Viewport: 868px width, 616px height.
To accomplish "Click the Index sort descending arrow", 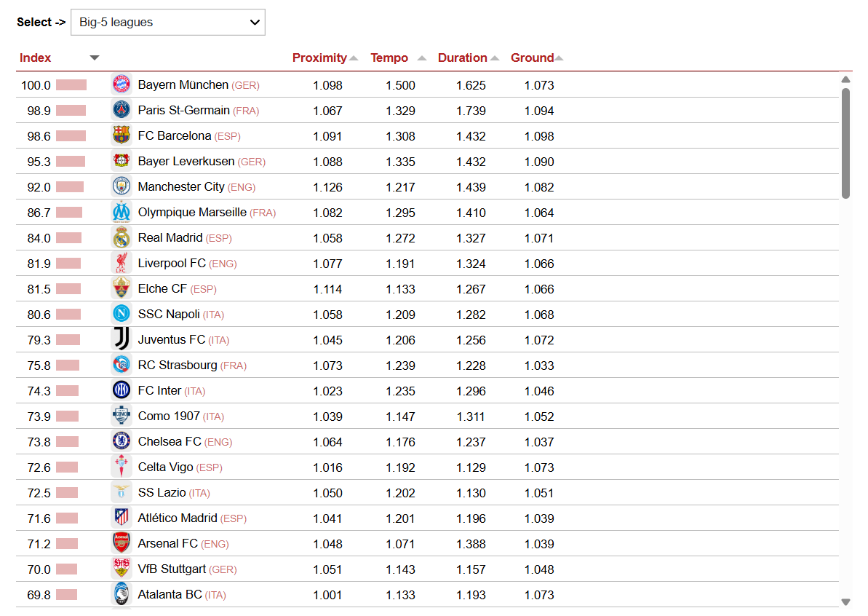I will (x=95, y=58).
